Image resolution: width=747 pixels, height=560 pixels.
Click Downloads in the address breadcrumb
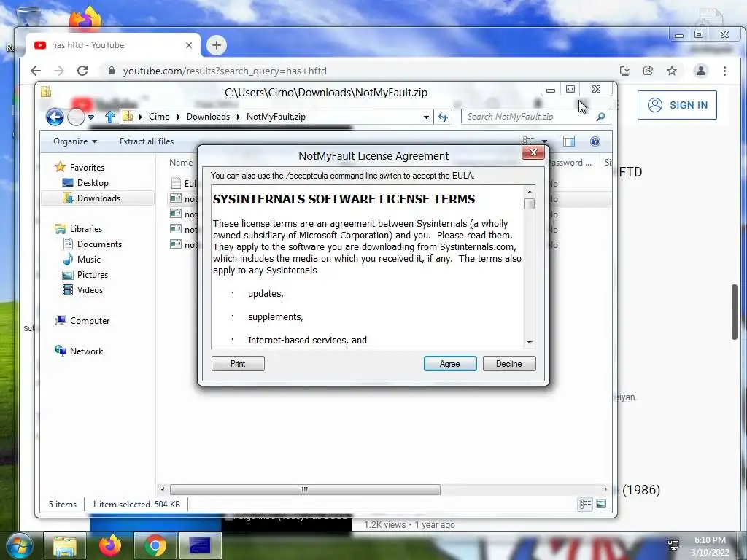pyautogui.click(x=208, y=117)
